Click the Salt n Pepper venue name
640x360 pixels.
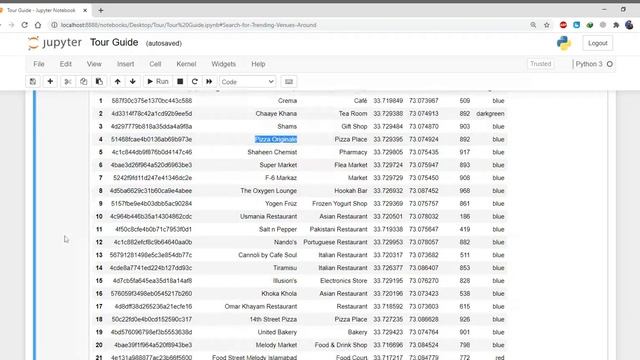tap(278, 229)
